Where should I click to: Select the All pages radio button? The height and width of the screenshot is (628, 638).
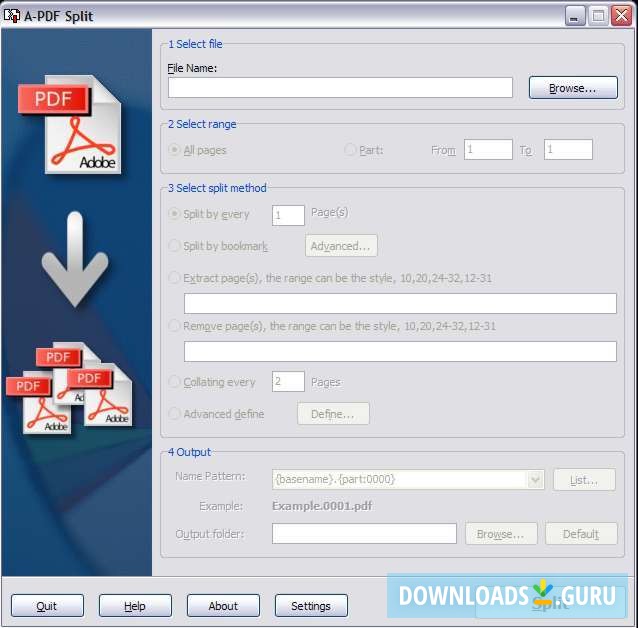click(174, 150)
